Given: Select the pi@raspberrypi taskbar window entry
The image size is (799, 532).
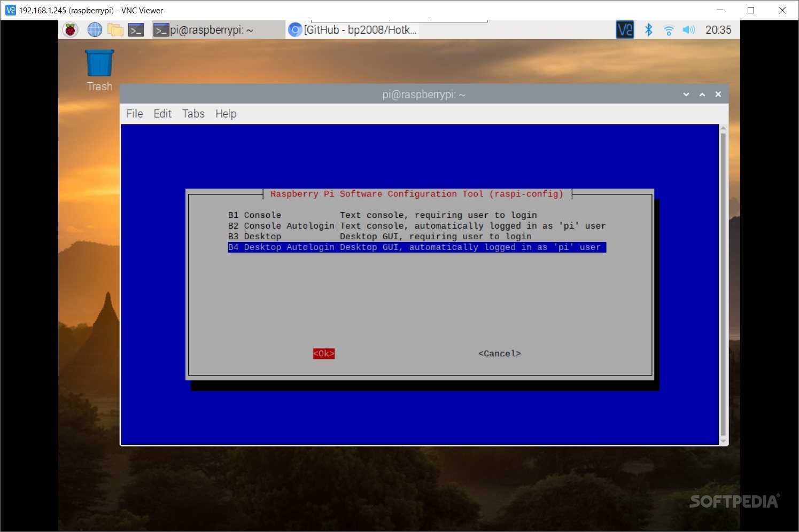Looking at the screenshot, I should [218, 30].
